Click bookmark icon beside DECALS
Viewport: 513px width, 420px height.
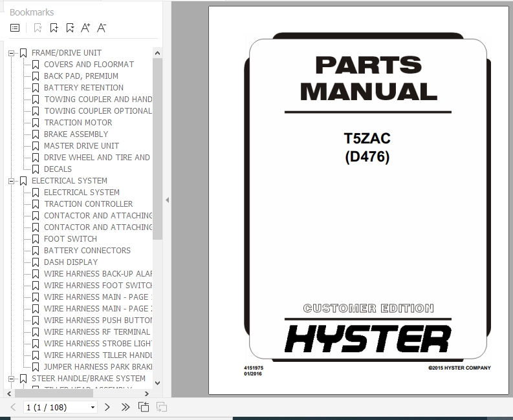36,169
